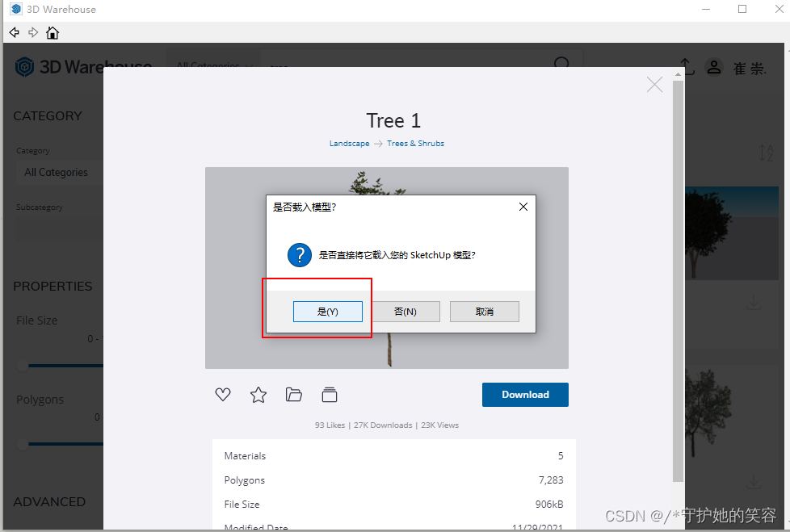Viewport: 790px width, 532px height.
Task: Open the All Categories dropdown in sidebar
Action: coord(60,173)
